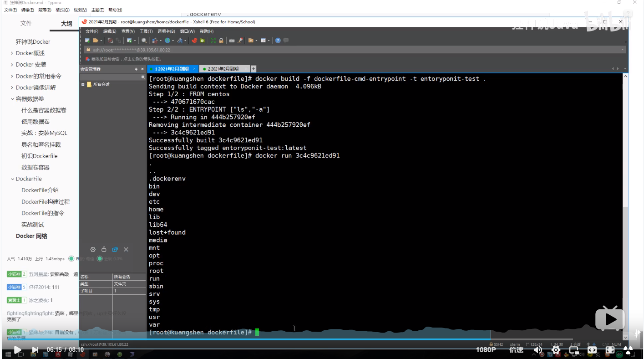The height and width of the screenshot is (359, 644).
Task: Expand the Docker概述 outline item
Action: click(x=12, y=53)
